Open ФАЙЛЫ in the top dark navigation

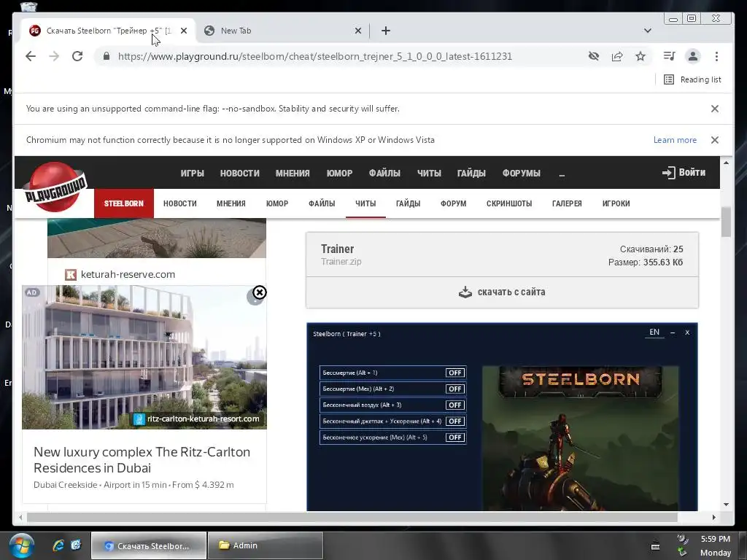pos(384,174)
